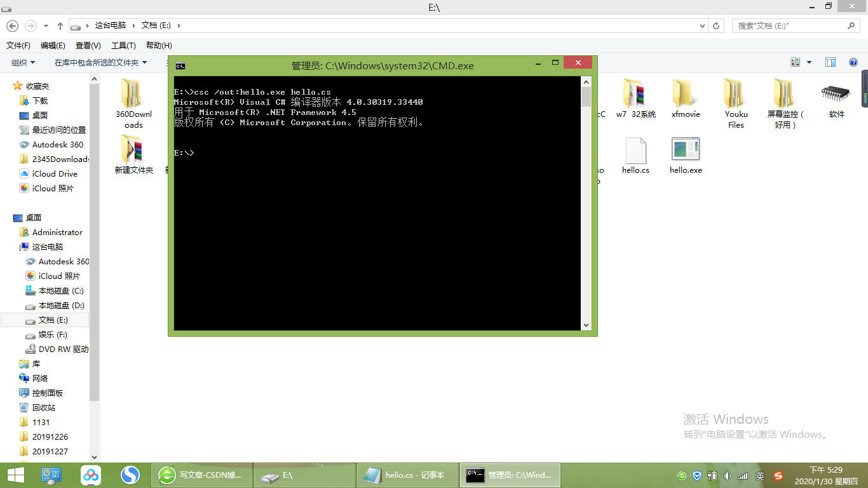Change the view layout icon
This screenshot has width=868, height=488.
(x=795, y=62)
